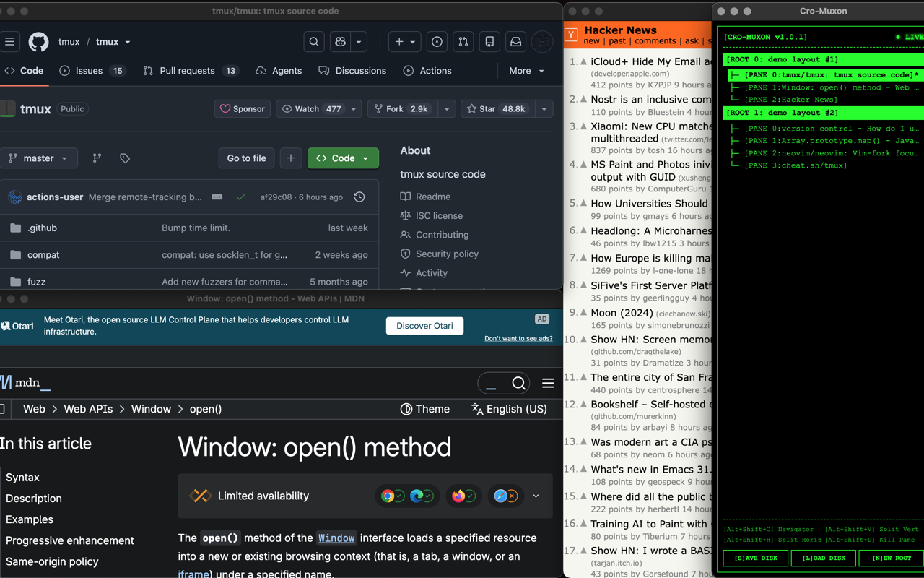Screen dimensions: 924x578
Task: Open the Hacker News 'comments' link
Action: 655,41
